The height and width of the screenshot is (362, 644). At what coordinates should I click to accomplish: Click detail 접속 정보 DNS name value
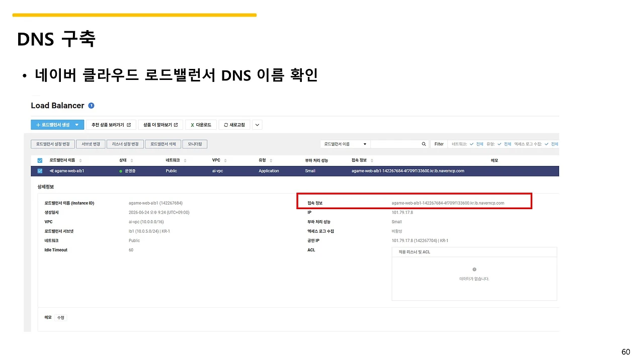click(x=448, y=203)
